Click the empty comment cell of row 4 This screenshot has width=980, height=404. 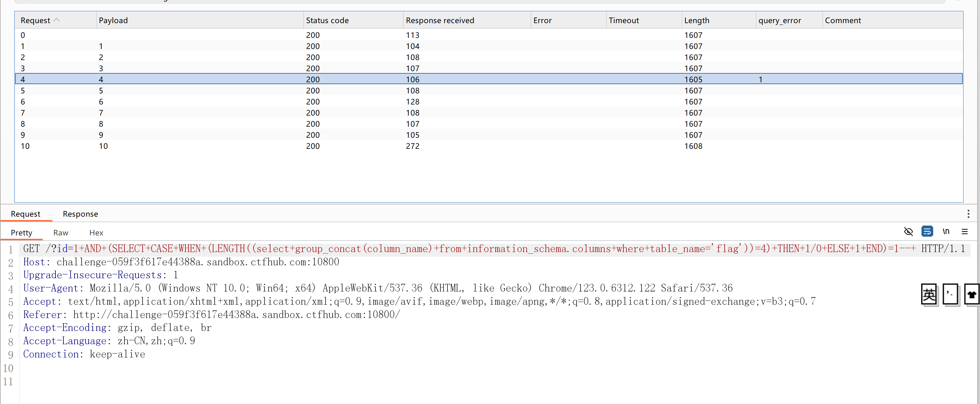[x=893, y=79]
